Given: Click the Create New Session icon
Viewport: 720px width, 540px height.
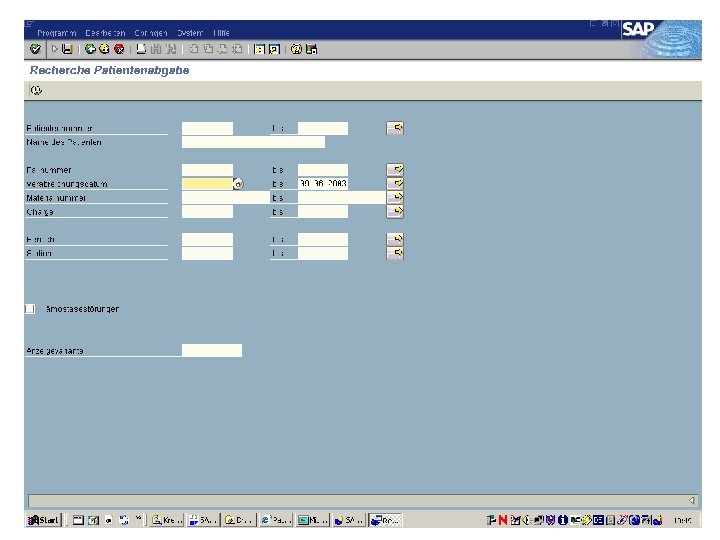Looking at the screenshot, I should pos(259,49).
